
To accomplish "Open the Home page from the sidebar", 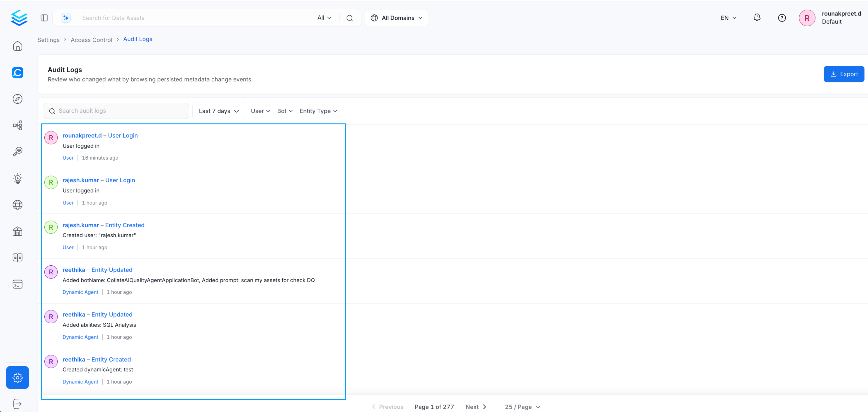I will coord(17,46).
